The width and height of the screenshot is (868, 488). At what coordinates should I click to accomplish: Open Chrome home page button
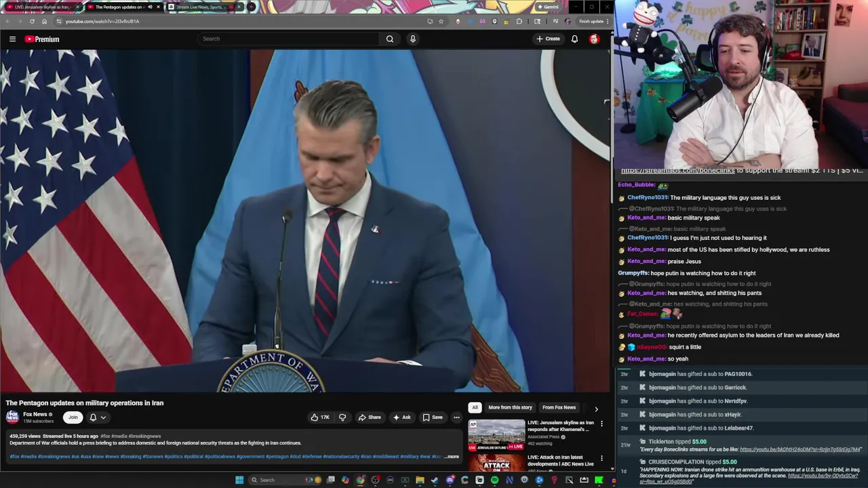coord(44,21)
